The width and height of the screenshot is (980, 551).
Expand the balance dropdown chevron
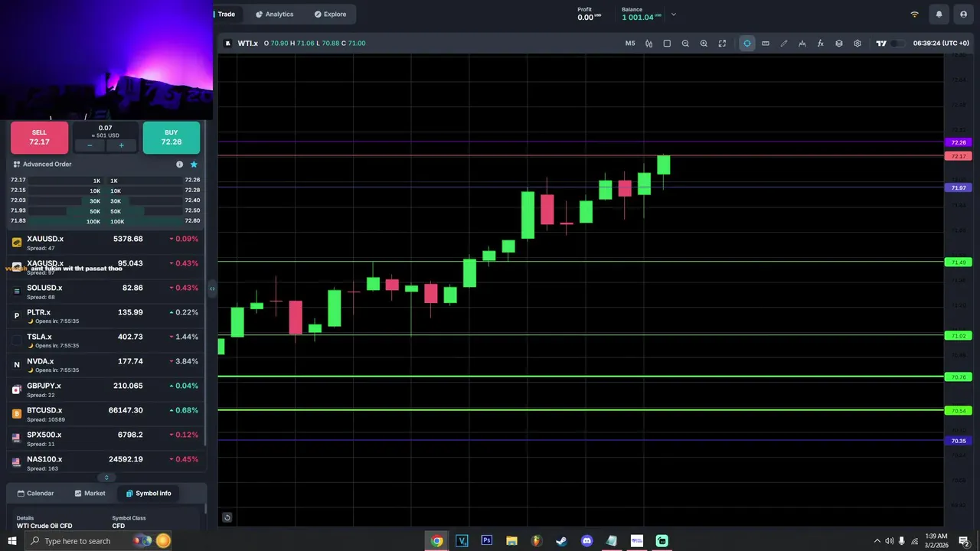674,14
